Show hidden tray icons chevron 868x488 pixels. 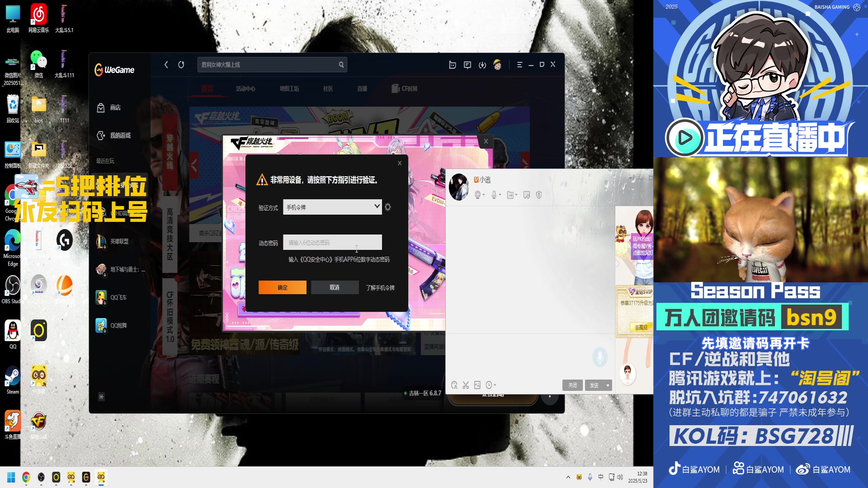click(568, 477)
